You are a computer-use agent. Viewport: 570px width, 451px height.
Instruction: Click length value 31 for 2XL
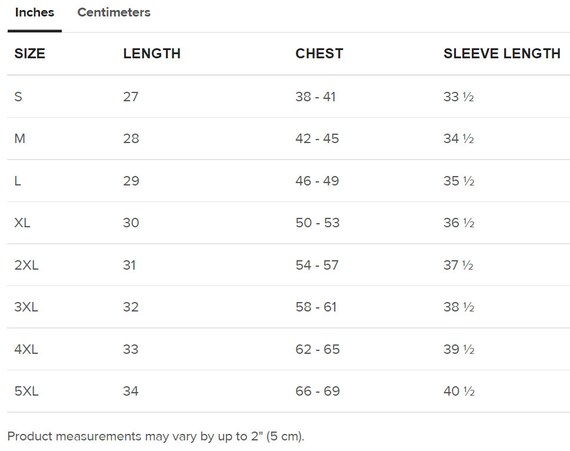point(129,265)
